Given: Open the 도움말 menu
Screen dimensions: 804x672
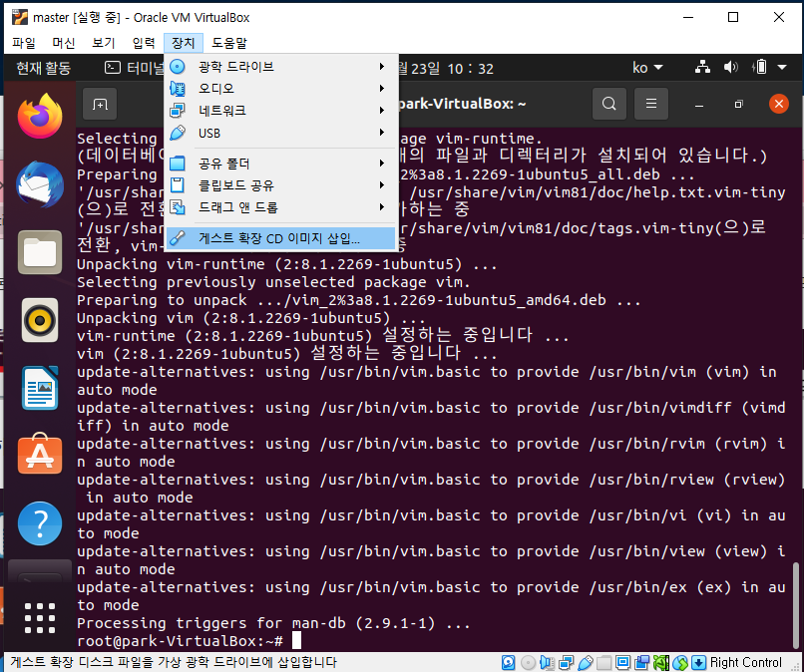Looking at the screenshot, I should coord(229,43).
